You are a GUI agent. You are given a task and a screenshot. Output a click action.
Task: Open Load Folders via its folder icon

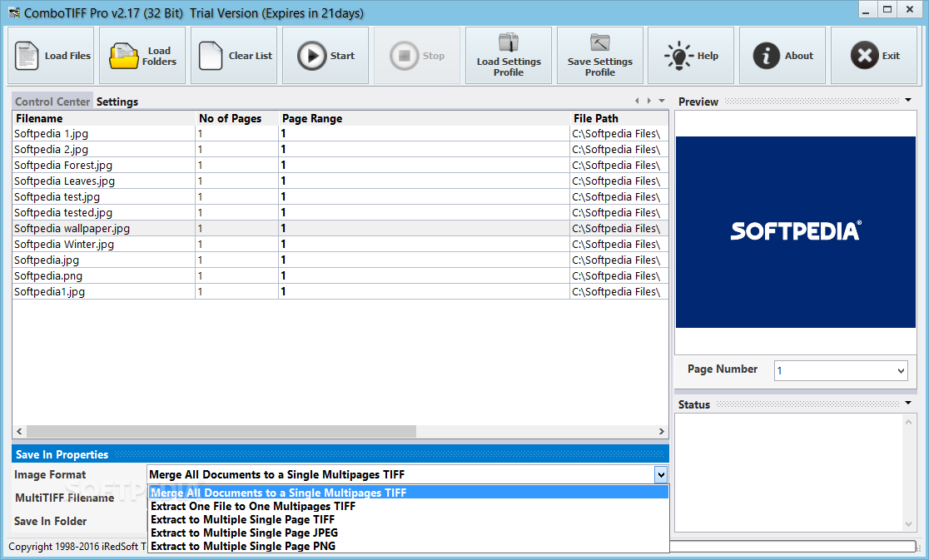123,57
